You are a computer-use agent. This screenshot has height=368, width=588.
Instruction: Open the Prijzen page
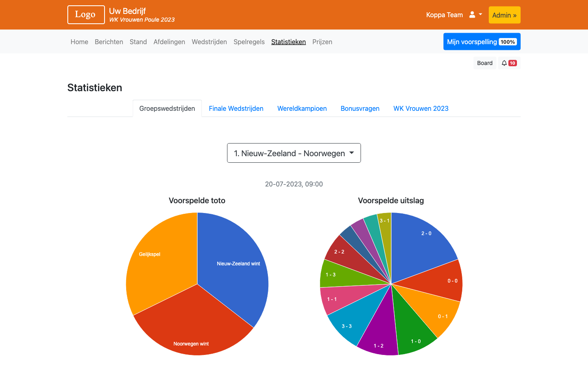click(x=322, y=42)
